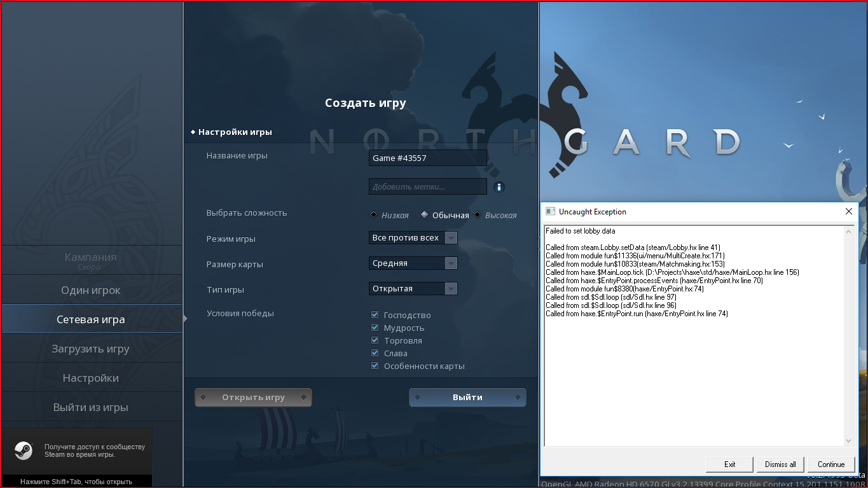Screen dimensions: 868x488
Task: Click the Steam overlay notification text
Action: (x=95, y=451)
